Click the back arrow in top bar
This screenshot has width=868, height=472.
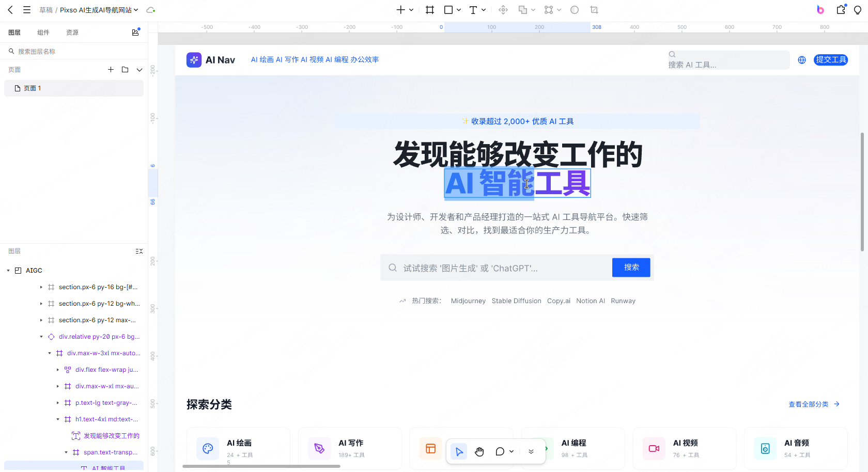pyautogui.click(x=10, y=10)
